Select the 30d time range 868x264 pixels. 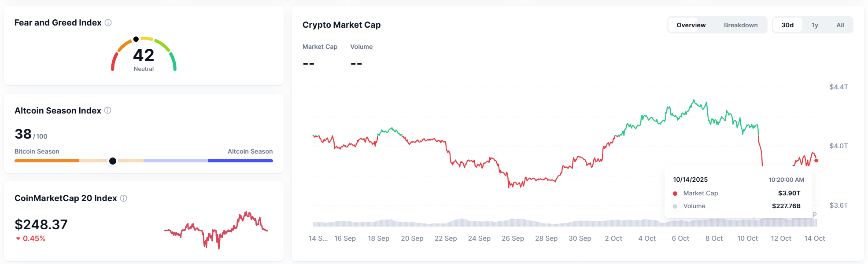coord(787,25)
